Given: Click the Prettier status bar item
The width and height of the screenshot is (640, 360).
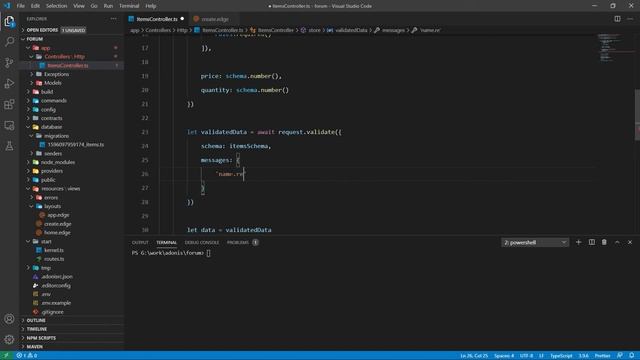Looking at the screenshot, I should (602, 356).
